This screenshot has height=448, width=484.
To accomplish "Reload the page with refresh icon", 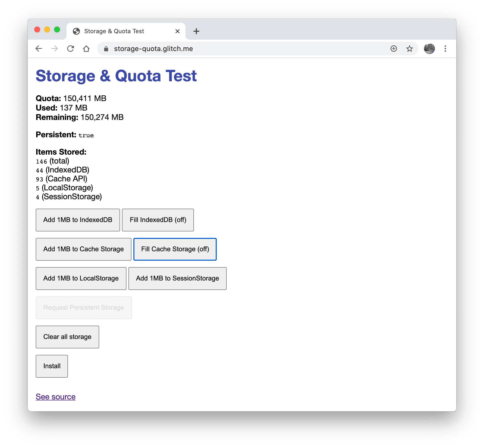I will [71, 49].
